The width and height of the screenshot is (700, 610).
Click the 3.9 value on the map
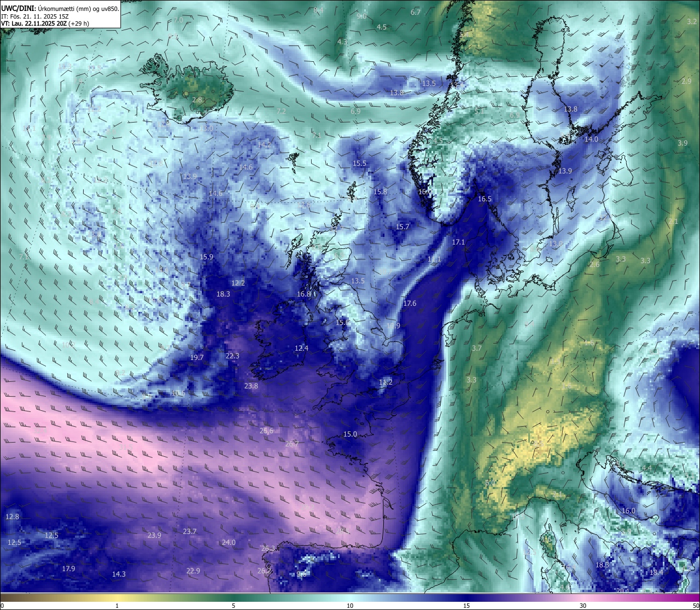(x=682, y=143)
